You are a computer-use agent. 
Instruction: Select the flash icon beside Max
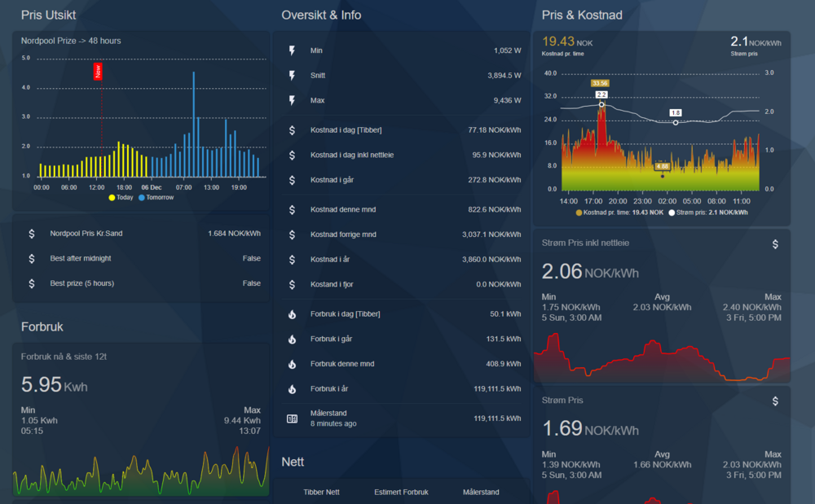tap(293, 101)
